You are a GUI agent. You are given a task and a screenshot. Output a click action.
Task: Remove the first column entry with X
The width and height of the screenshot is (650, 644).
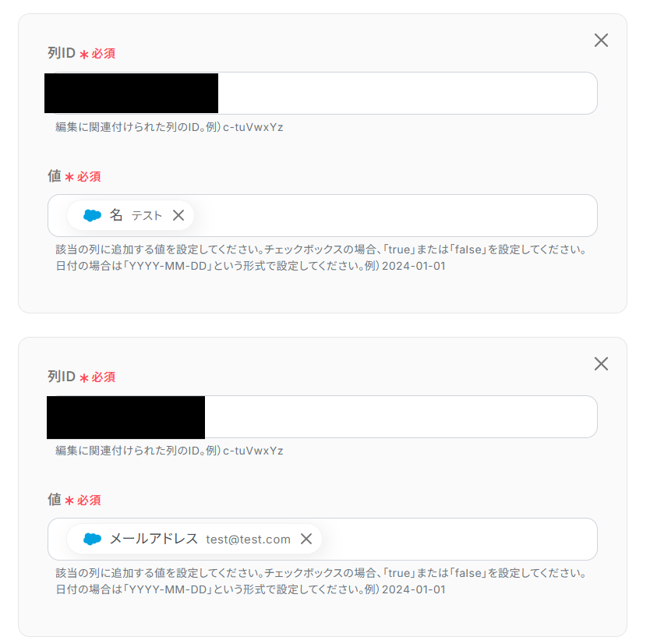click(601, 41)
